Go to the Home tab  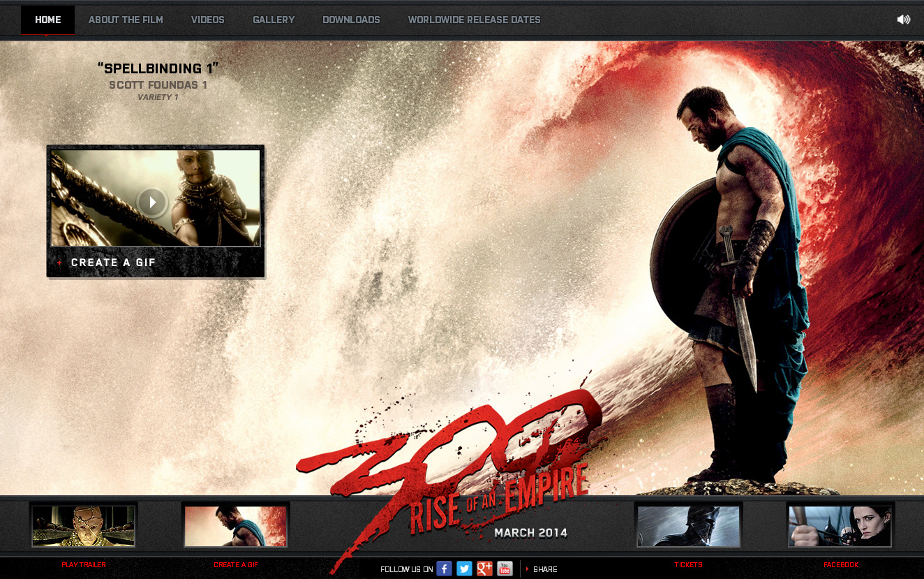[48, 20]
